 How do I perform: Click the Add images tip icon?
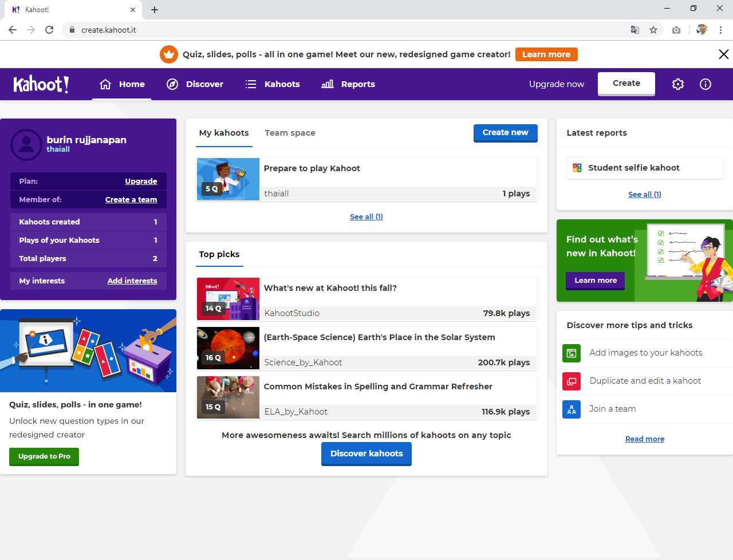coord(572,353)
